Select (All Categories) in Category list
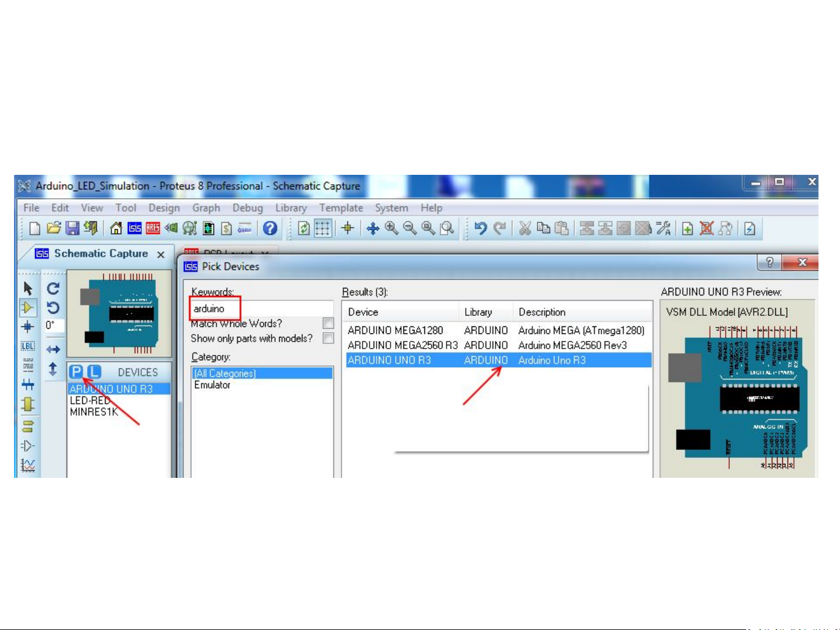840x630 pixels. [262, 374]
